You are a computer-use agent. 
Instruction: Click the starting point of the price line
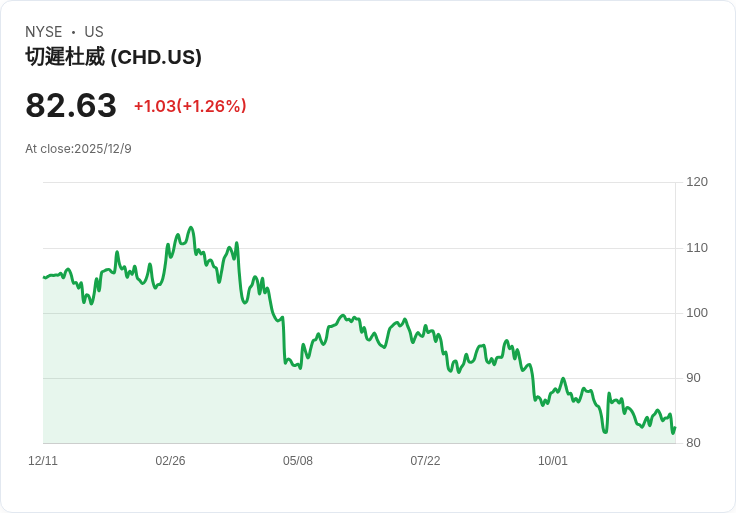tap(44, 277)
